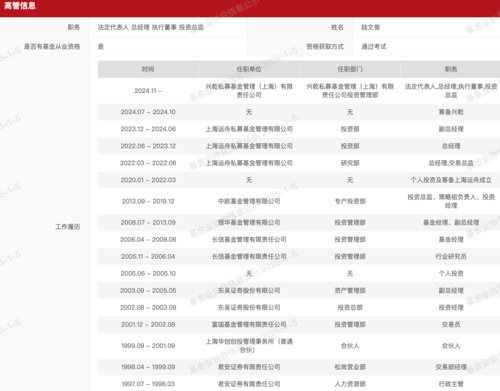Image resolution: width=500 pixels, height=391 pixels.
Task: Click 松岗营业部 department cell
Action: pyautogui.click(x=350, y=367)
